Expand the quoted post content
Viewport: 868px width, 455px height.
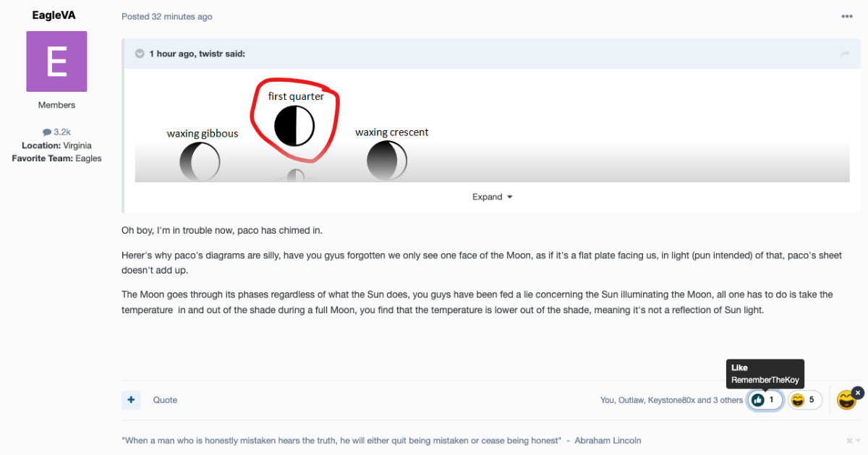[492, 197]
